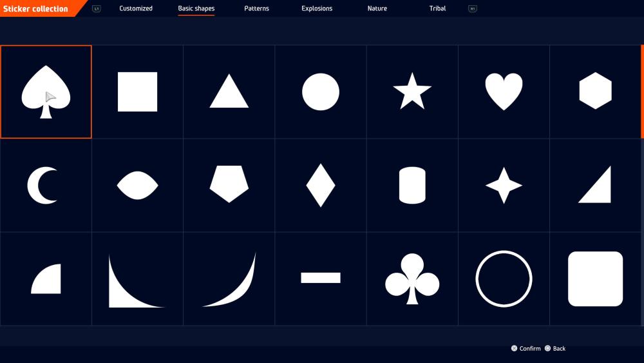Choose the rounded square sticker
The height and width of the screenshot is (363, 644).
[595, 279]
